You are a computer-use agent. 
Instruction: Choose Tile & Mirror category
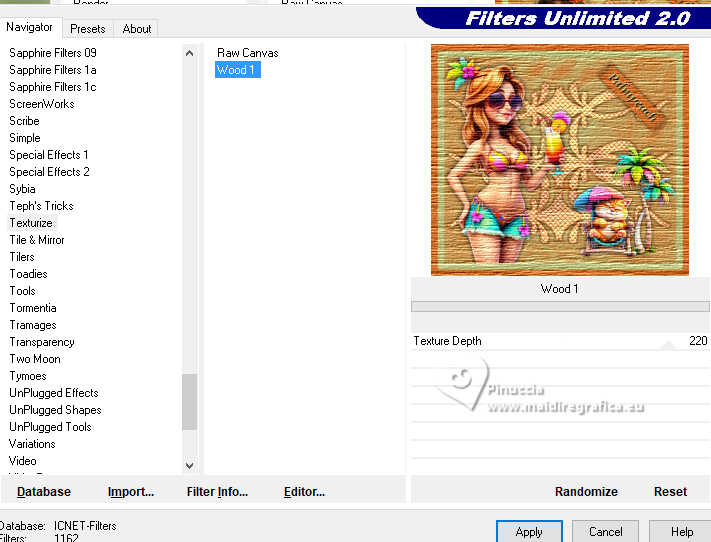point(37,240)
